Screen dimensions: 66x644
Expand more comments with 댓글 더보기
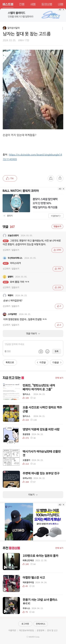(33, 333)
